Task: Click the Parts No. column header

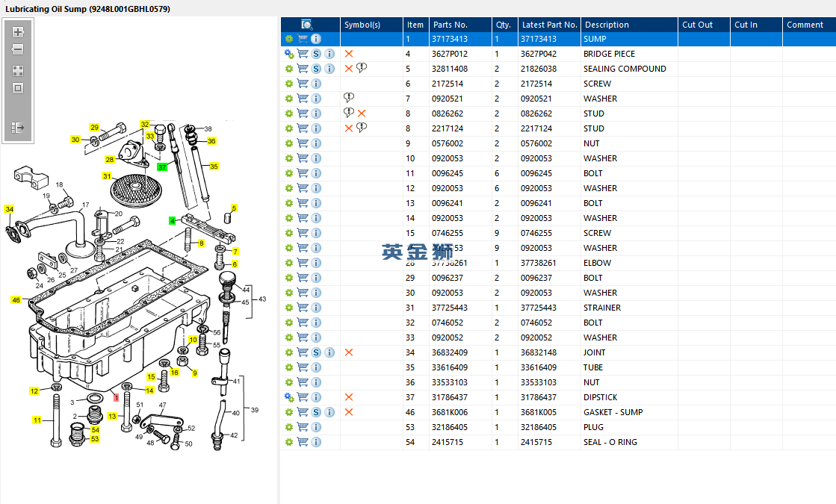Action: coord(460,25)
